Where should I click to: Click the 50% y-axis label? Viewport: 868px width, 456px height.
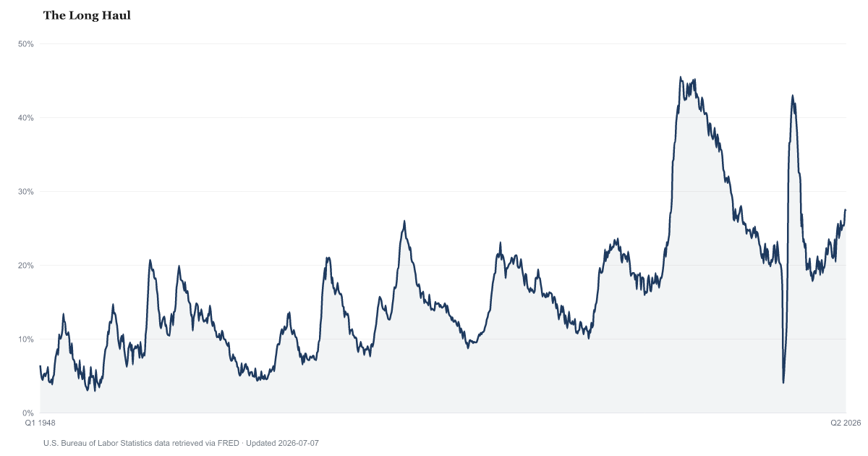pyautogui.click(x=26, y=44)
